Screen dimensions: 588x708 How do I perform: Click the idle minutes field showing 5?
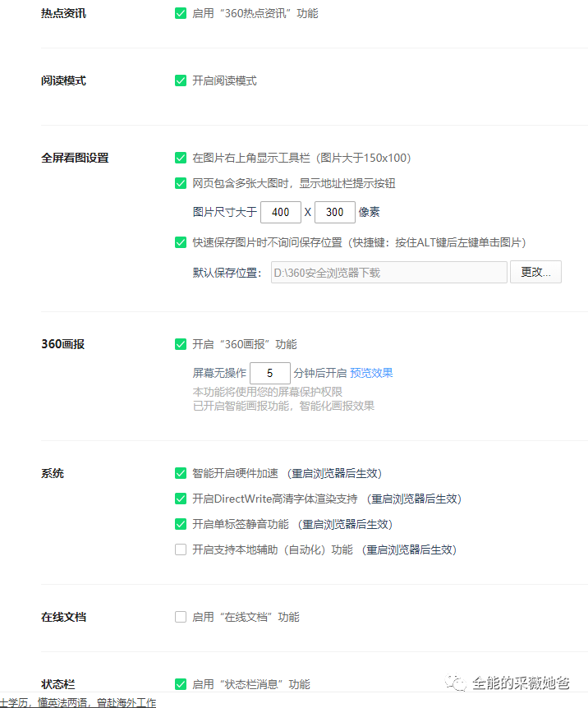click(269, 373)
